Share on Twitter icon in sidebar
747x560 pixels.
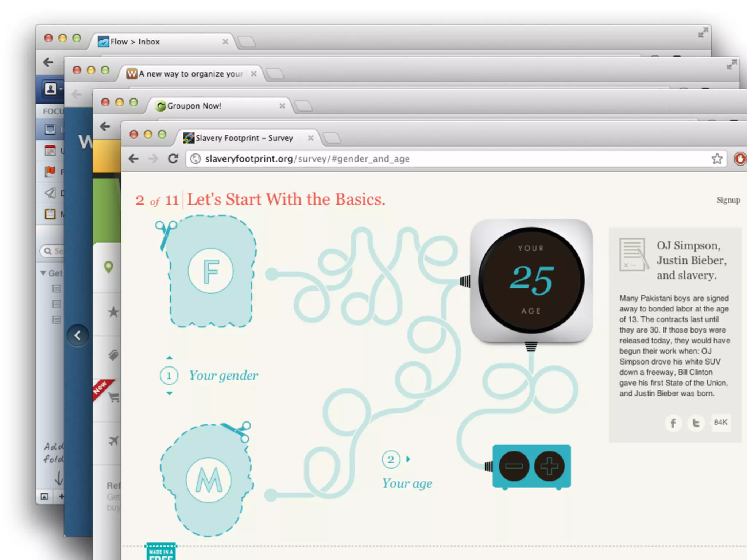696,423
